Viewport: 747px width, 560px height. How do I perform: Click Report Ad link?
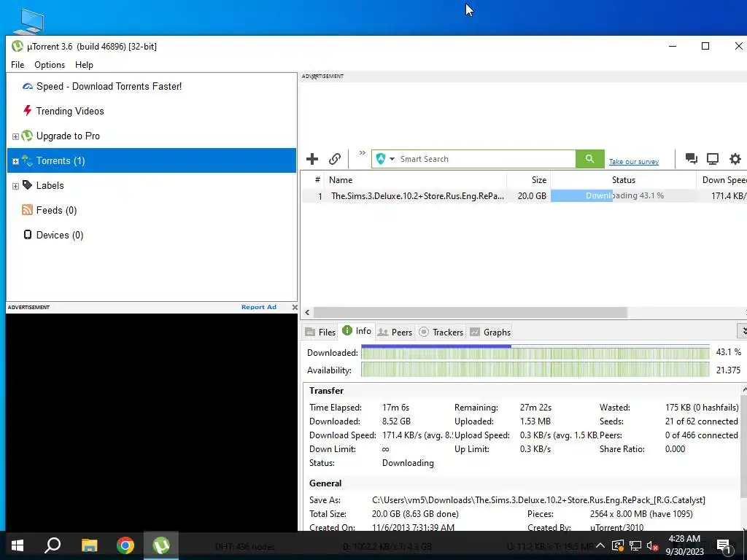point(259,307)
